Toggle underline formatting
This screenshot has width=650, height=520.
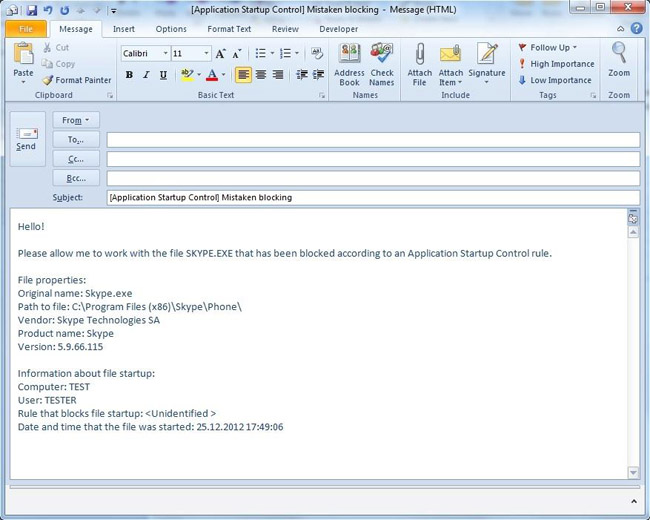163,75
